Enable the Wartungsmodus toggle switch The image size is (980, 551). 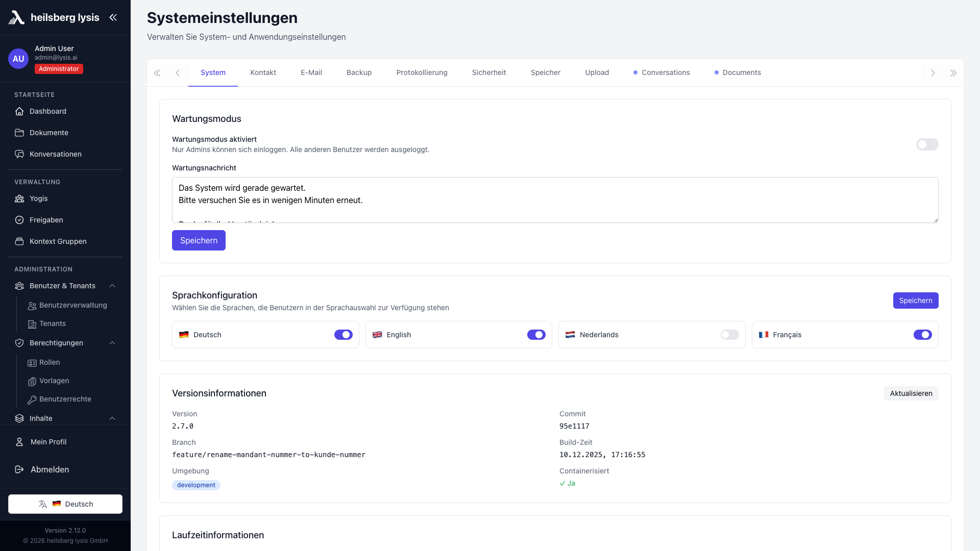coord(927,144)
